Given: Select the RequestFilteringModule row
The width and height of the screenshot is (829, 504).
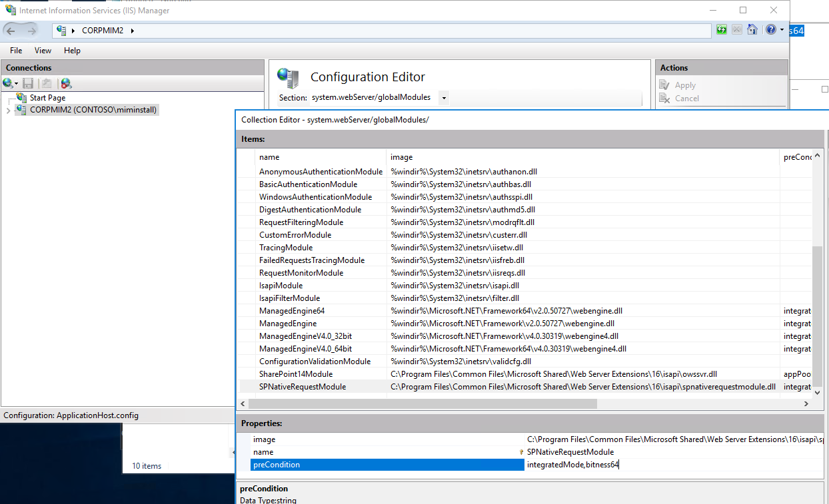Looking at the screenshot, I should [x=525, y=222].
